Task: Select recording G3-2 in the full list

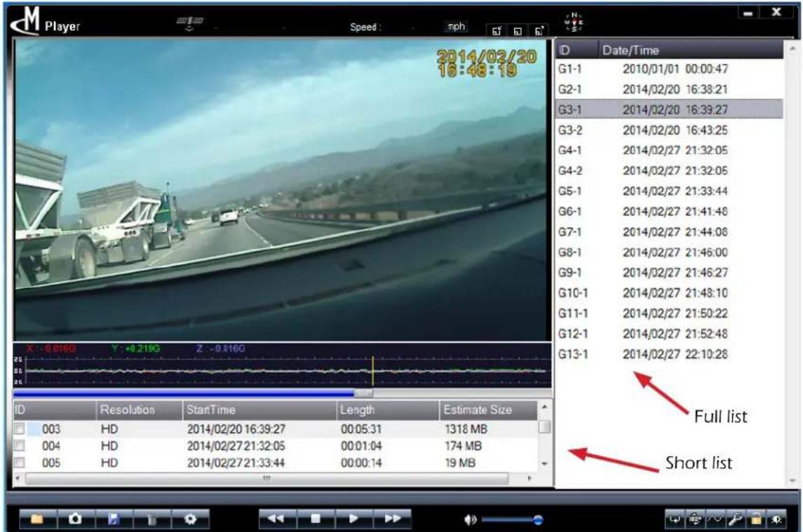Action: point(669,130)
